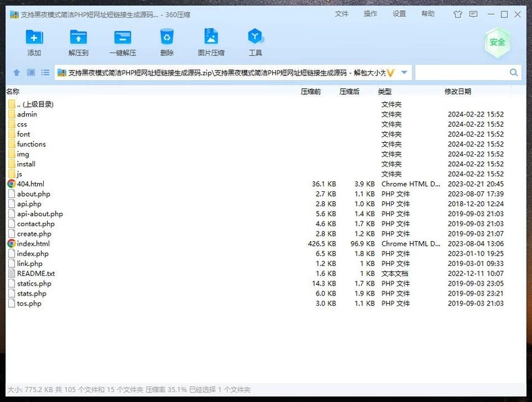Open the 操作 menu
532x402 pixels.
(370, 14)
